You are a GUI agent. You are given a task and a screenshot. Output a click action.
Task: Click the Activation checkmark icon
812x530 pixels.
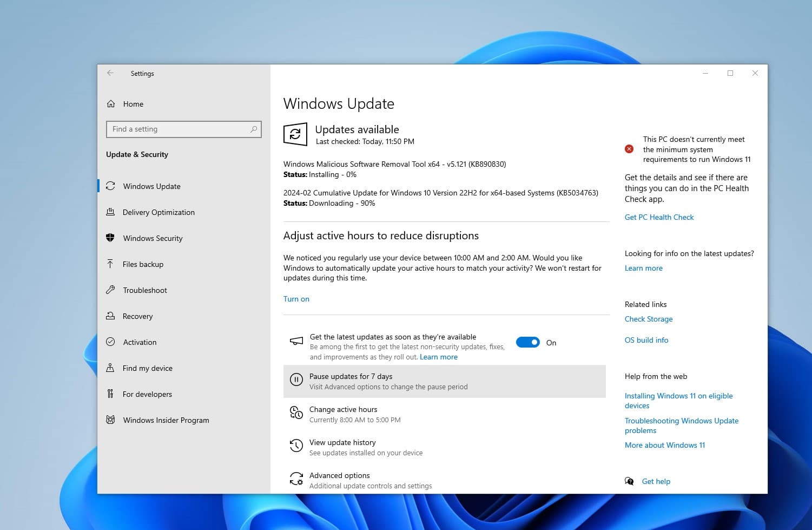110,342
